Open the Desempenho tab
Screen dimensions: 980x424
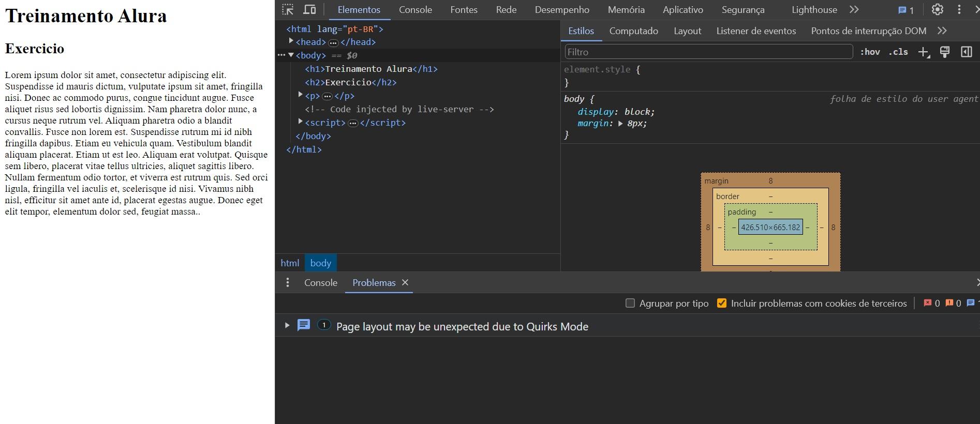[x=562, y=10]
